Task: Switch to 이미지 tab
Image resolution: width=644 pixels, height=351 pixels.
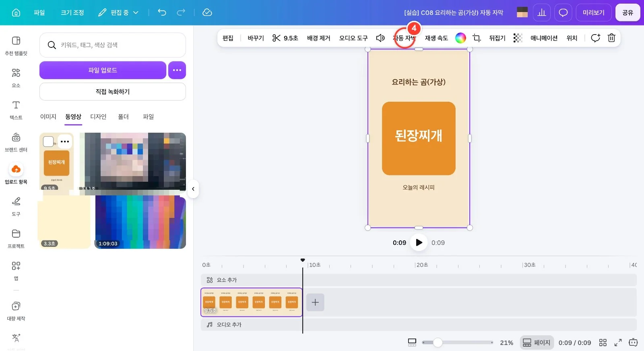Action: [x=48, y=117]
